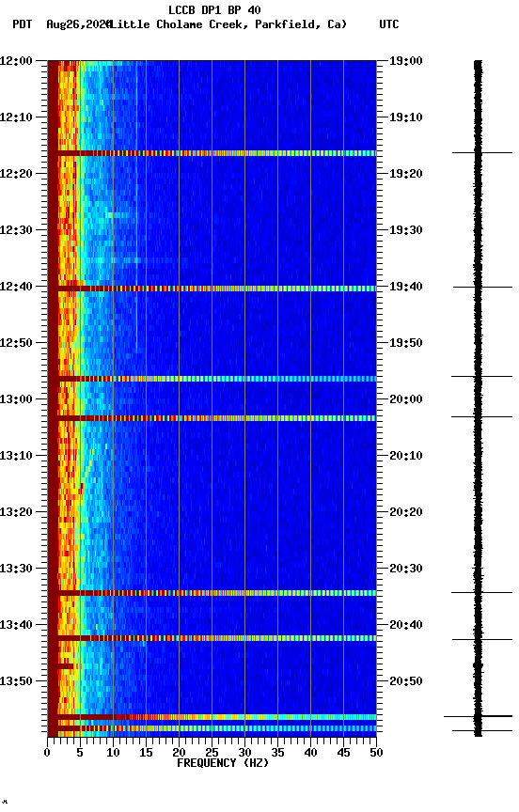
Task: Click the '13:50' PDT time label
Action: point(16,681)
